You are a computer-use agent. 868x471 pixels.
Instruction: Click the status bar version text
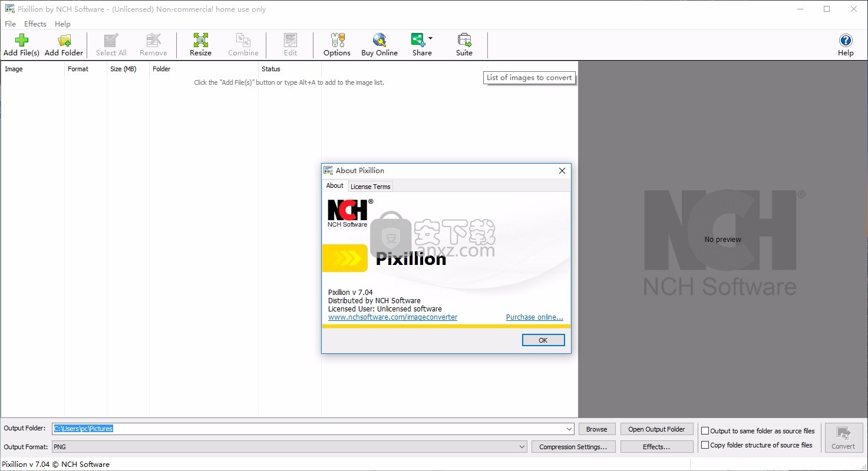click(57, 465)
